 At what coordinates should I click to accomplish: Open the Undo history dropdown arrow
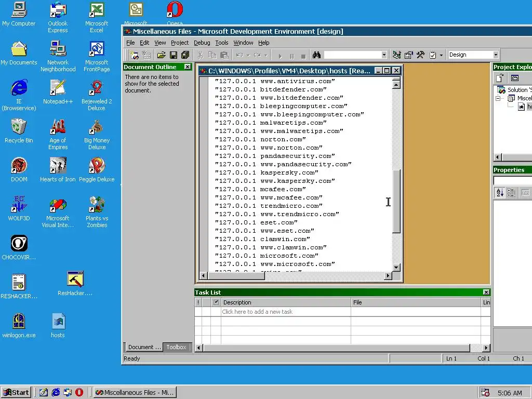(x=248, y=55)
